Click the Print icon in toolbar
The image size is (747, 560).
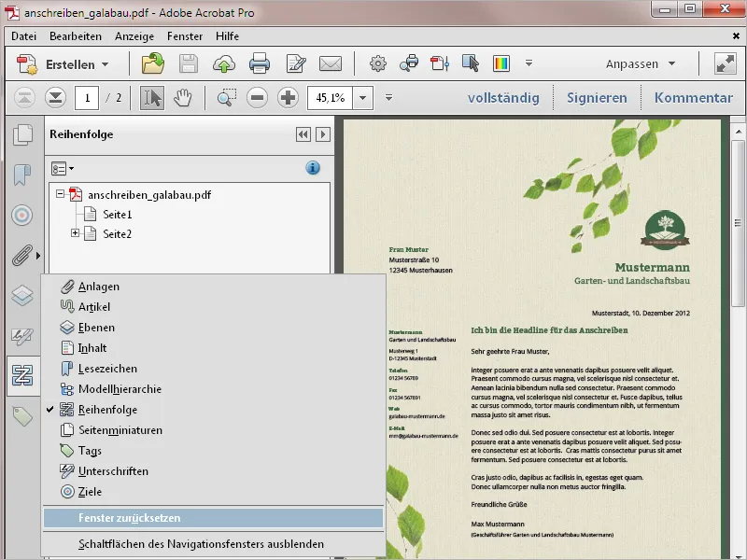click(259, 64)
